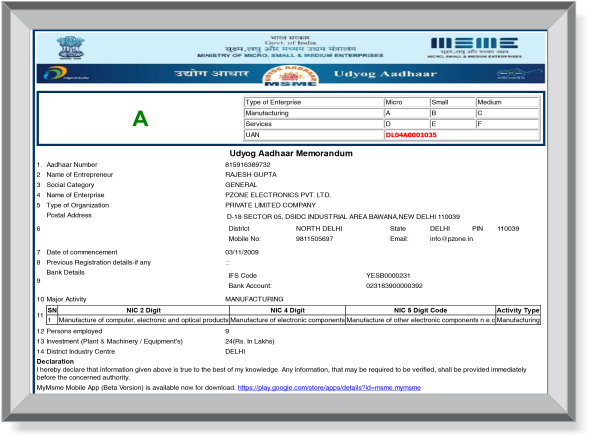Click the Small column header cell
This screenshot has width=589, height=436.
point(453,102)
